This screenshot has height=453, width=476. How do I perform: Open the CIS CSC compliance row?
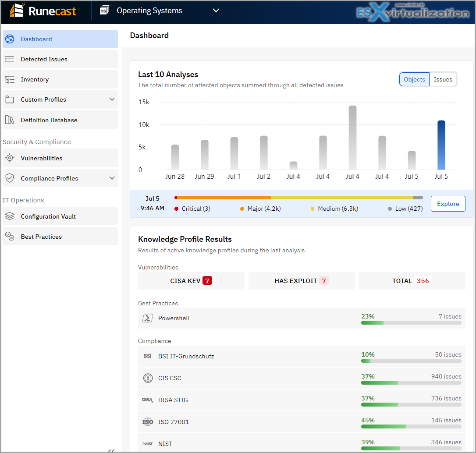click(x=302, y=378)
